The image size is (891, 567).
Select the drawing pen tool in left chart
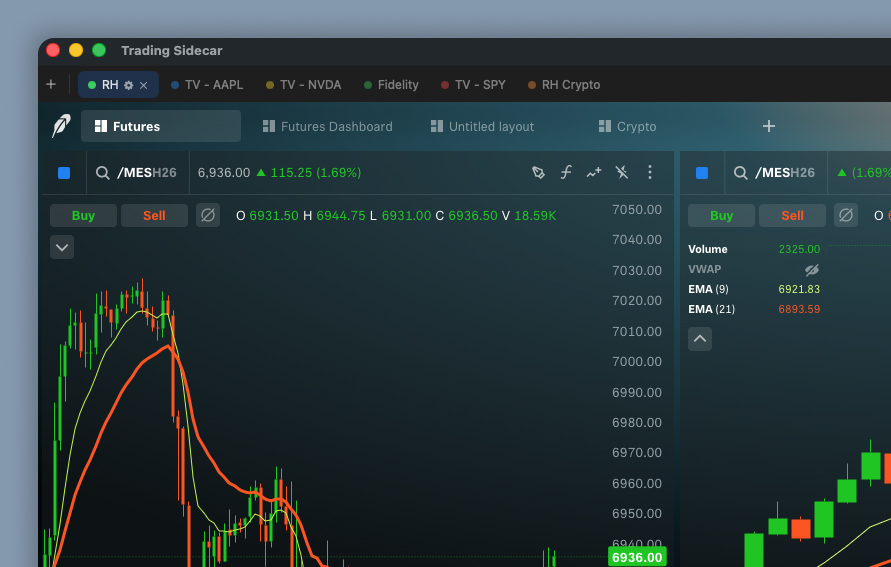[538, 172]
